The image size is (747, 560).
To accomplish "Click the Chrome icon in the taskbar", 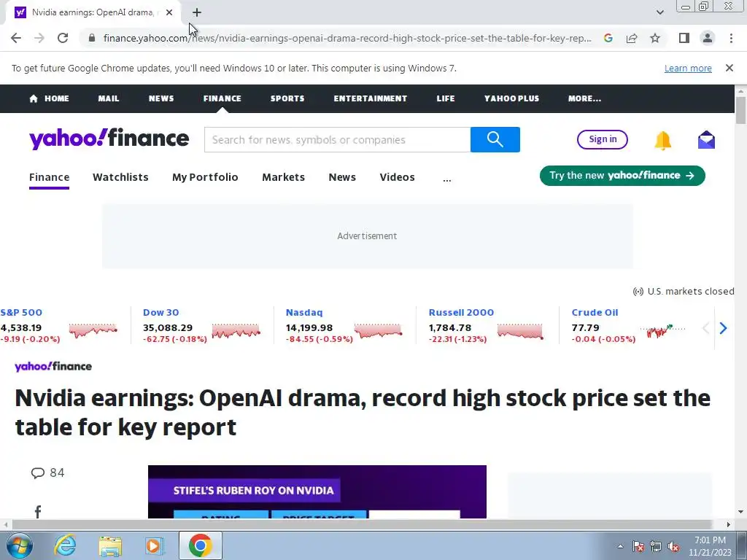I will [x=200, y=545].
